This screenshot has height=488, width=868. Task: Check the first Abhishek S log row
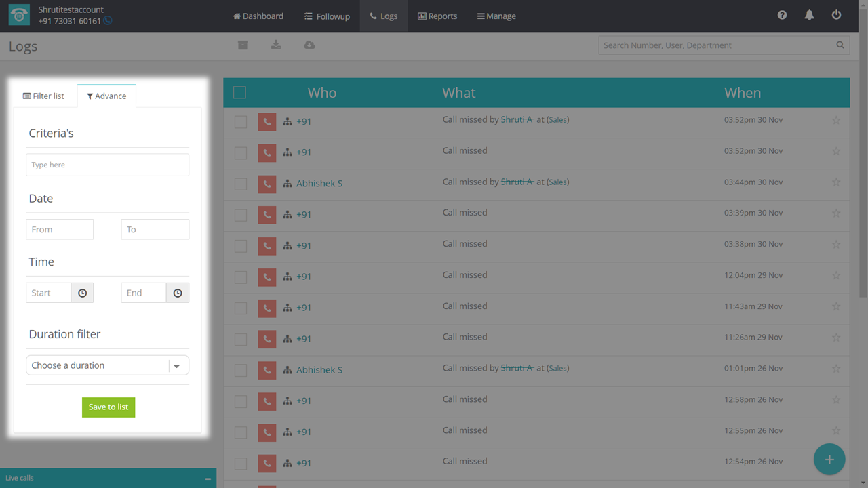[x=241, y=184]
